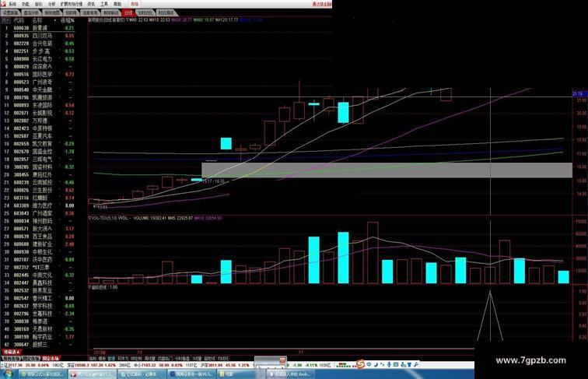Image resolution: width=588 pixels, height=379 pixels.
Task: Click the cyan candlestick near price 15.17-16.30
Action: pyautogui.click(x=197, y=180)
